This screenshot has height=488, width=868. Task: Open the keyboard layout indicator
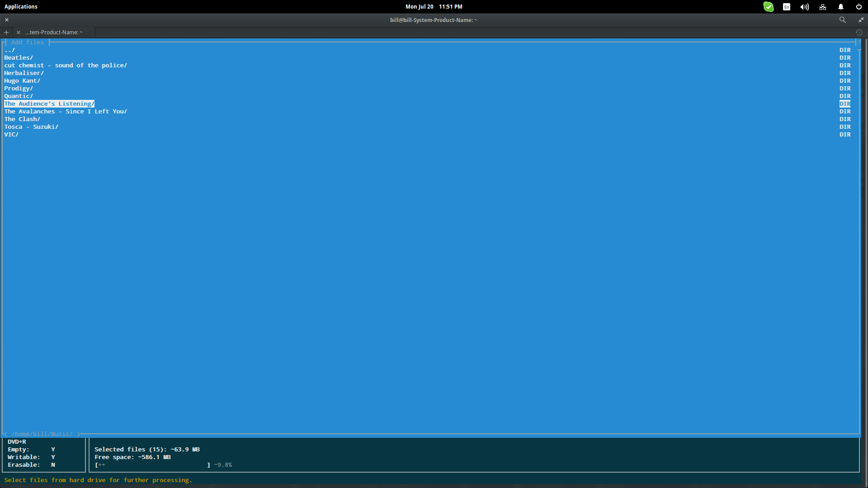tap(787, 7)
